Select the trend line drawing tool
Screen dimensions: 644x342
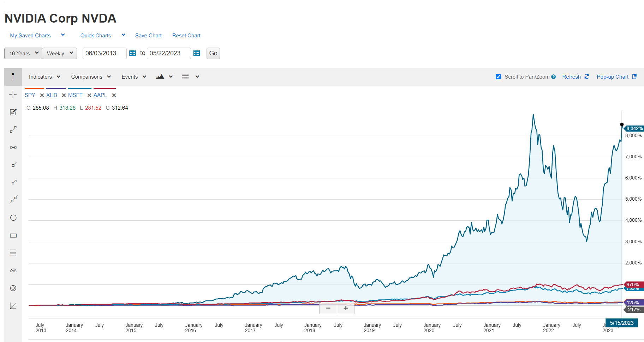pyautogui.click(x=13, y=130)
